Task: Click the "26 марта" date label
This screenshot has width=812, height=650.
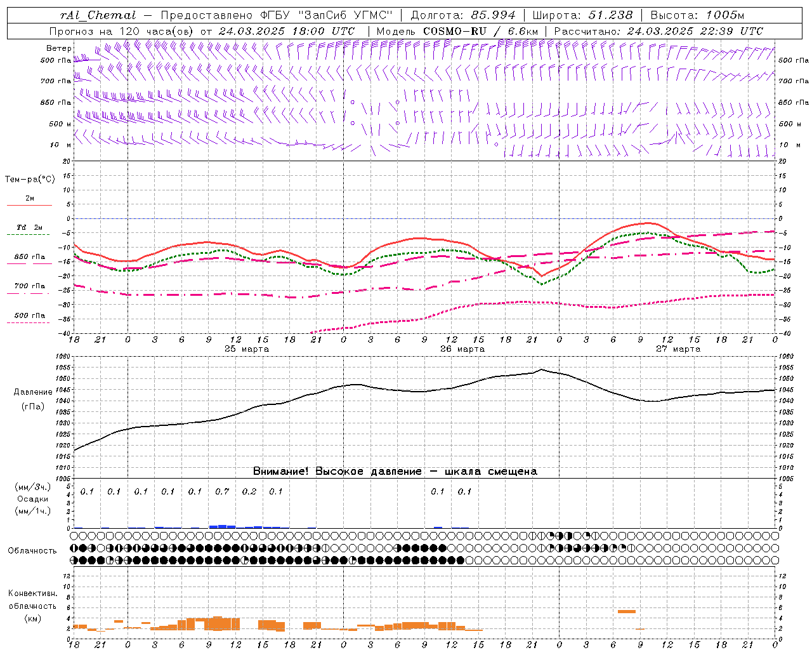Action: click(462, 349)
